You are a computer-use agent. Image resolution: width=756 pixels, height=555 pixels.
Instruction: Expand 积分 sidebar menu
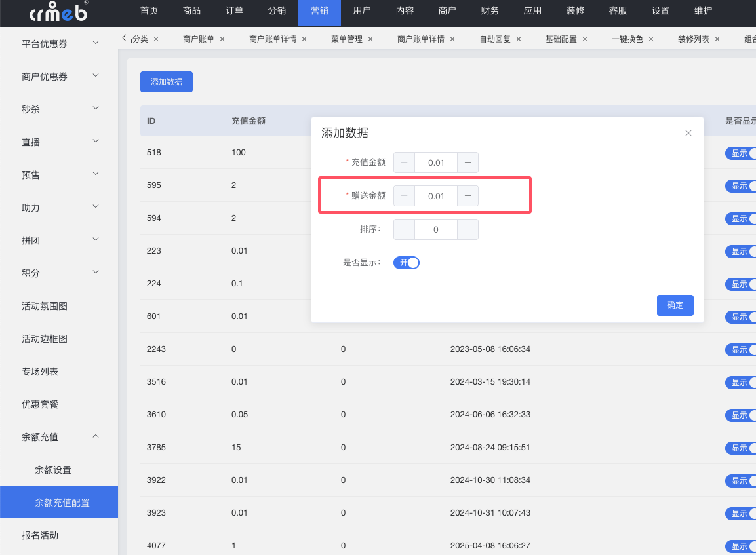coord(59,273)
